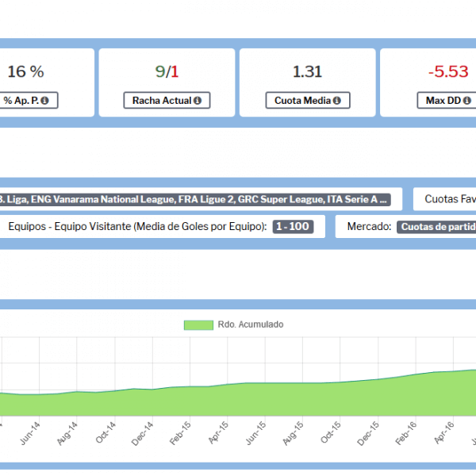Click the 9/1 streak value
The height and width of the screenshot is (476, 476).
point(167,71)
